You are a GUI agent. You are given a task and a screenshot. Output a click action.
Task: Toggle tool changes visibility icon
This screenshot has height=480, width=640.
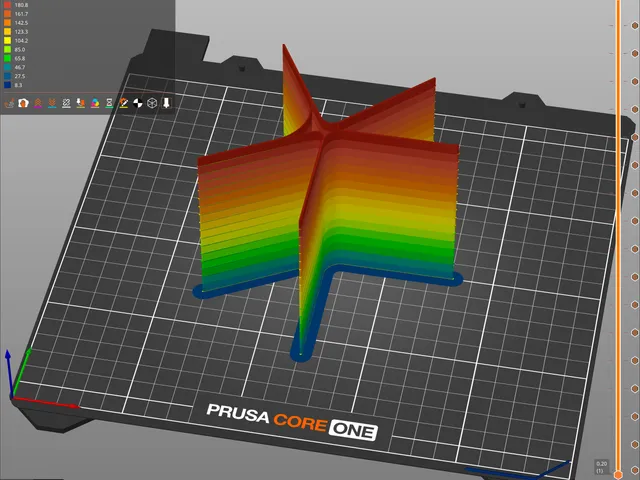(x=80, y=103)
